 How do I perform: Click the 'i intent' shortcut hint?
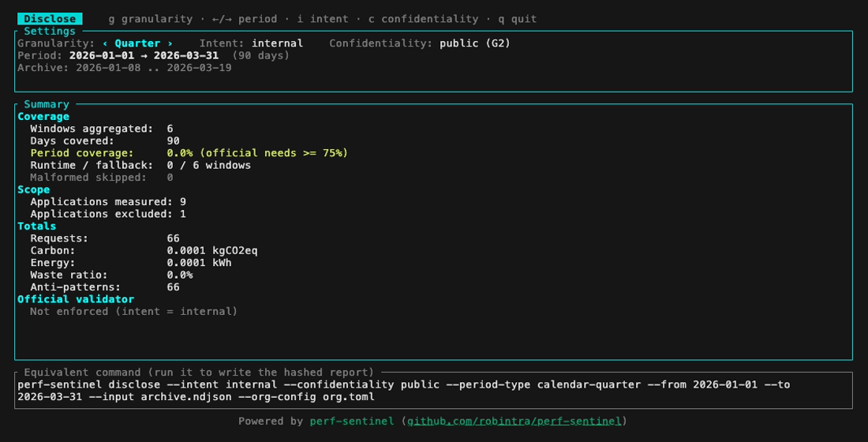pyautogui.click(x=323, y=19)
